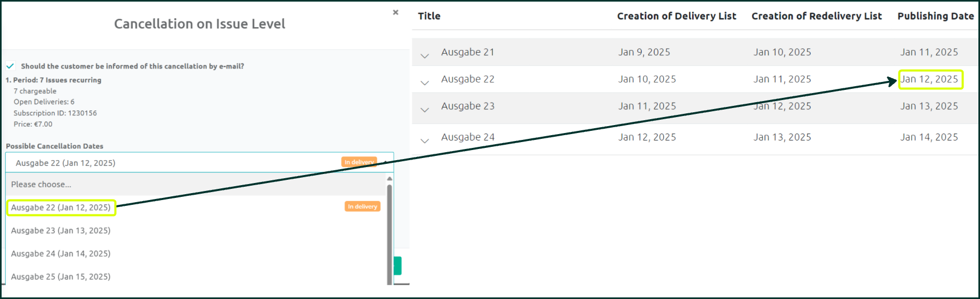Choose Ausgabe 25 (Jan 15, 2025) option
Image resolution: width=980 pixels, height=299 pixels.
coord(61,277)
